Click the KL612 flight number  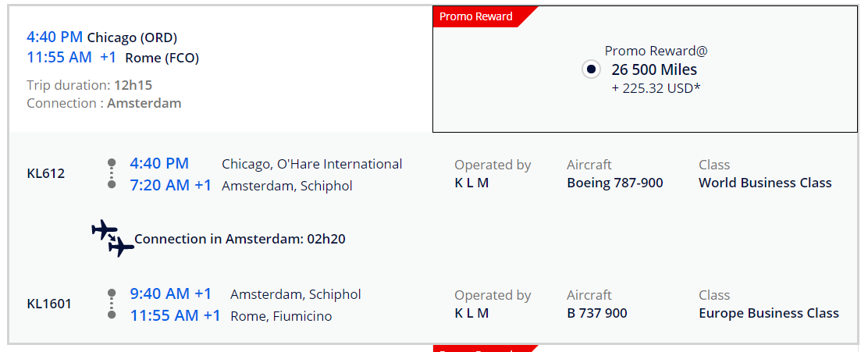tap(46, 174)
